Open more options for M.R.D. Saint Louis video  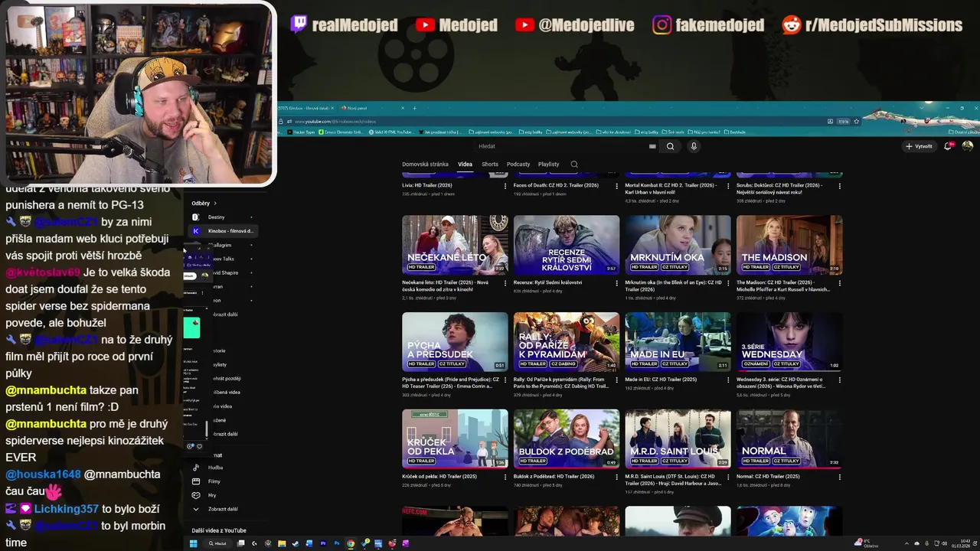(728, 477)
